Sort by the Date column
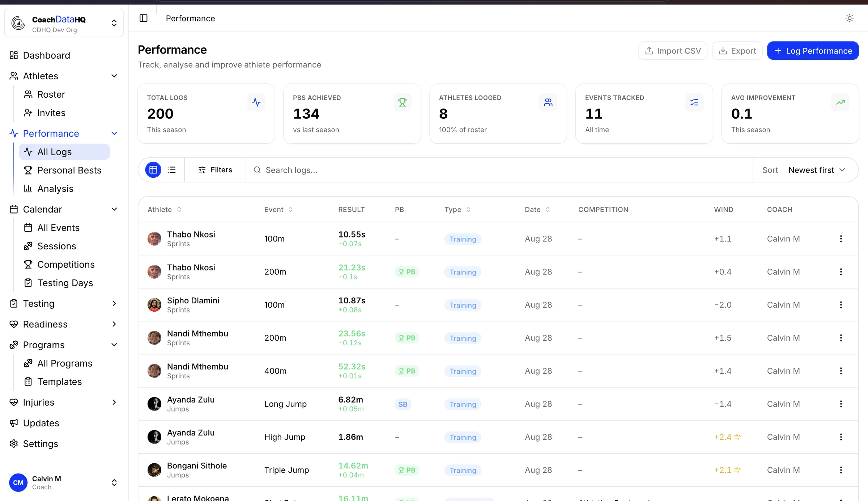Viewport: 868px width, 501px height. point(537,210)
